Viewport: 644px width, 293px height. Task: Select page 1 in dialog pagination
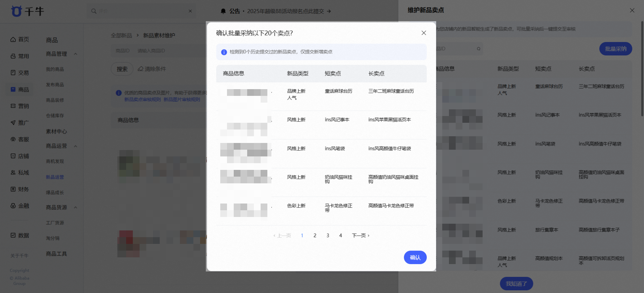(302, 235)
